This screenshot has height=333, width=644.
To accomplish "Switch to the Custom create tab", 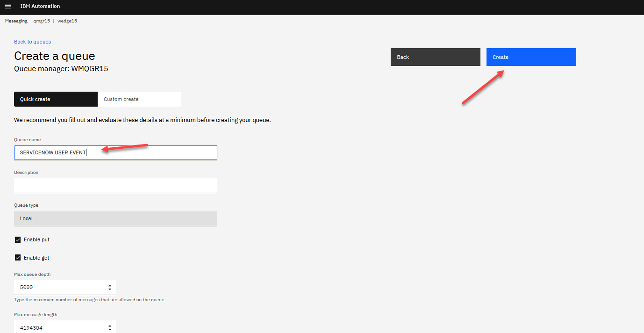I will click(x=139, y=99).
